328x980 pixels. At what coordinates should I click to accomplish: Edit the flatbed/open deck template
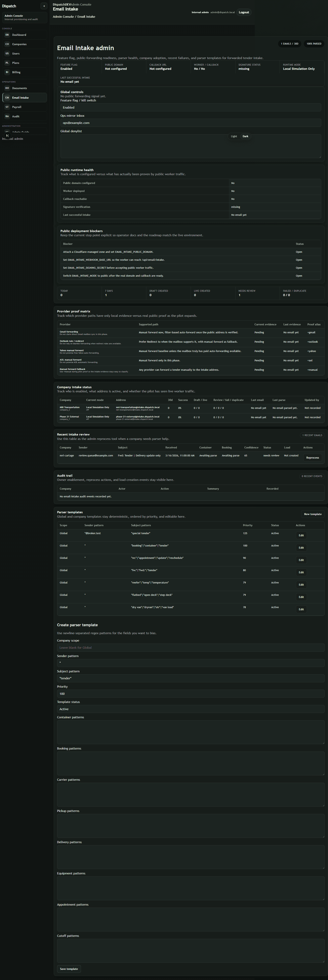[301, 597]
